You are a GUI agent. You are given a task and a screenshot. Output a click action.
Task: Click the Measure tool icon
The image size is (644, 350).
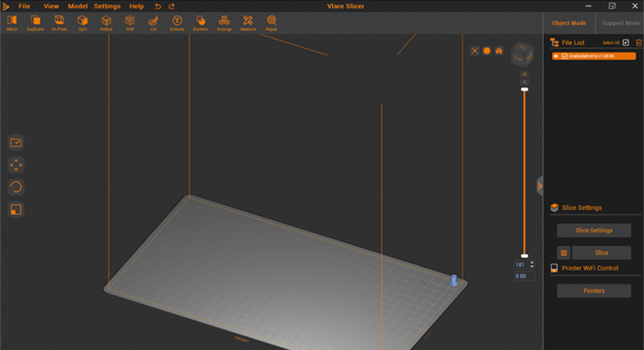click(248, 23)
